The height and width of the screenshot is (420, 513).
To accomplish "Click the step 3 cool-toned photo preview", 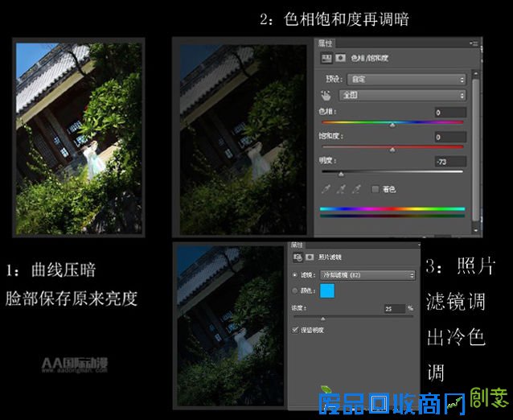I will pos(231,327).
